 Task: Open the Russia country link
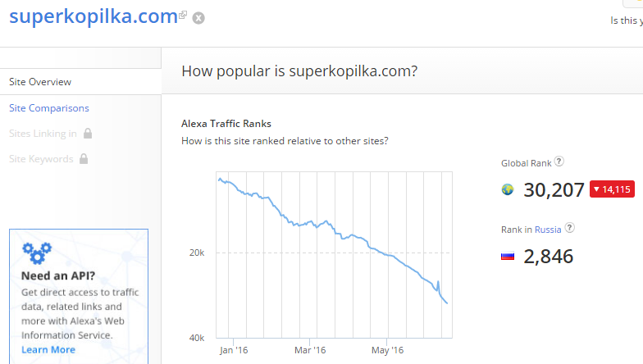(x=548, y=230)
